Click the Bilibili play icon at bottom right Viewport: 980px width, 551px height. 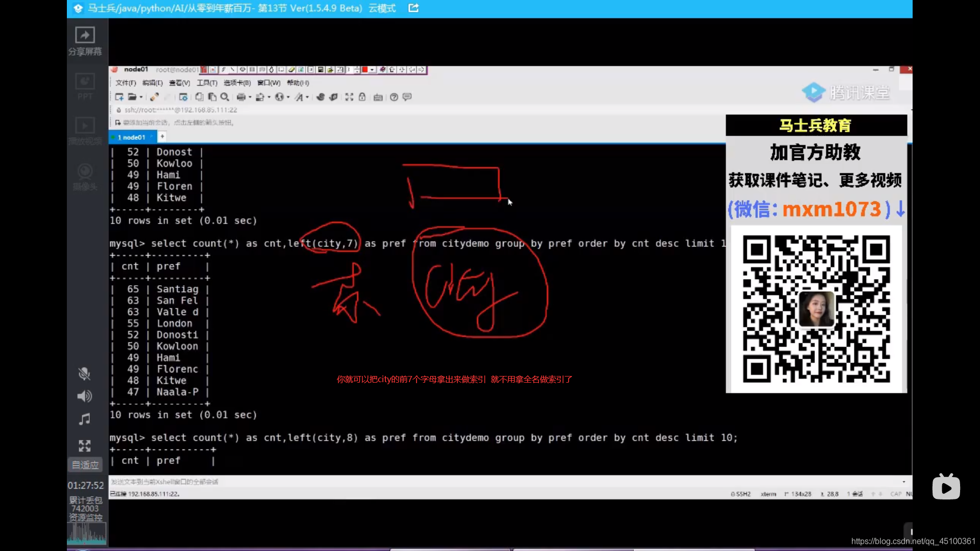pyautogui.click(x=946, y=487)
